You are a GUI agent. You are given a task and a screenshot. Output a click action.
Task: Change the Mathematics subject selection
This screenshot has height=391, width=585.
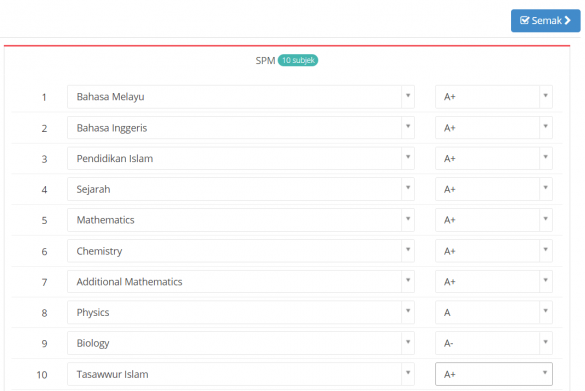pyautogui.click(x=241, y=220)
